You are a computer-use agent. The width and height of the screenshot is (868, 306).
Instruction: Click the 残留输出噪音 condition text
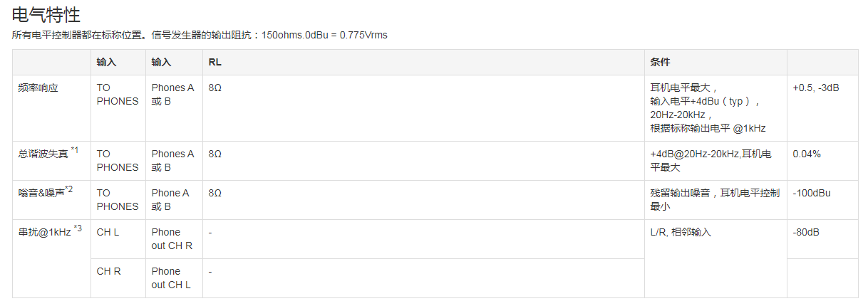[683, 193]
